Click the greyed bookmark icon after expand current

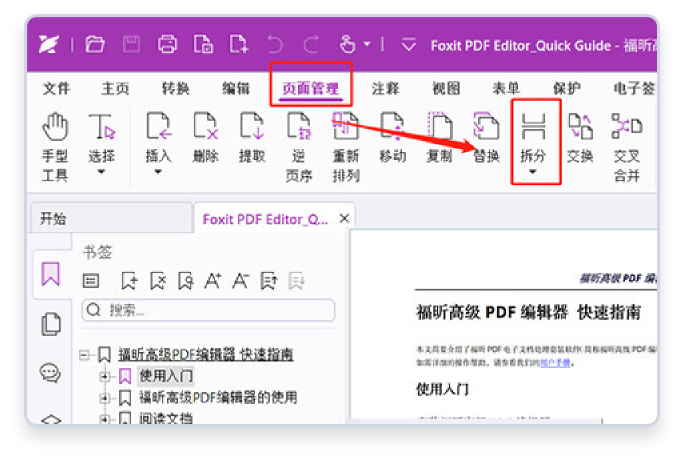(x=297, y=281)
